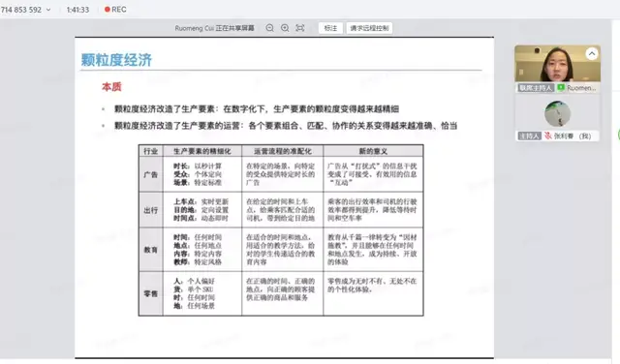Zoom out the shared screen view

coord(269,28)
